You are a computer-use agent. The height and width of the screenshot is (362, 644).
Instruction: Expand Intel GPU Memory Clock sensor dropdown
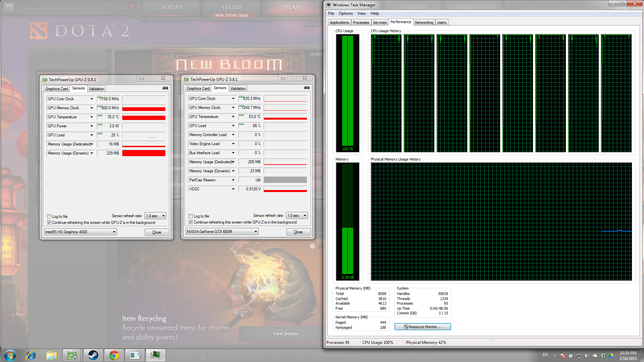coord(92,108)
